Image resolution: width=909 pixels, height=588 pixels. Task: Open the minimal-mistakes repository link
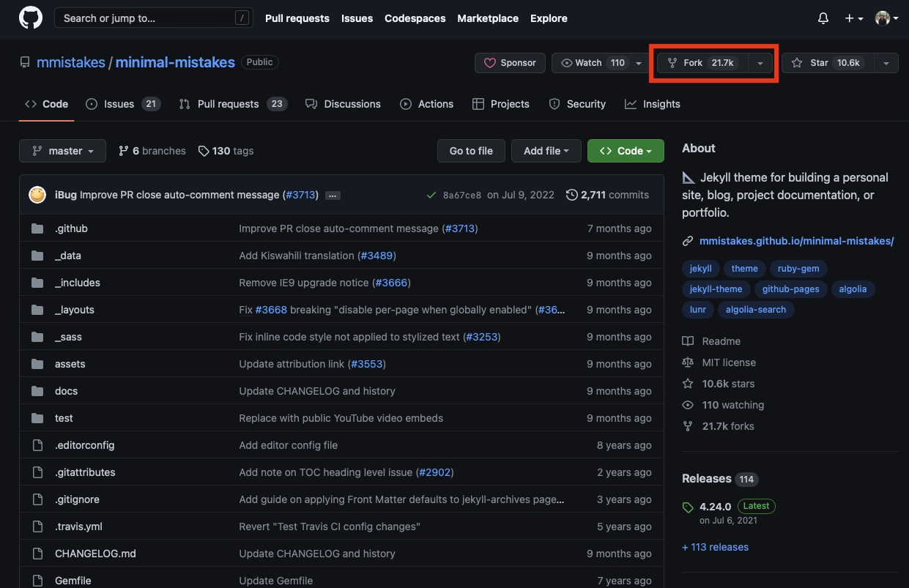click(x=175, y=62)
